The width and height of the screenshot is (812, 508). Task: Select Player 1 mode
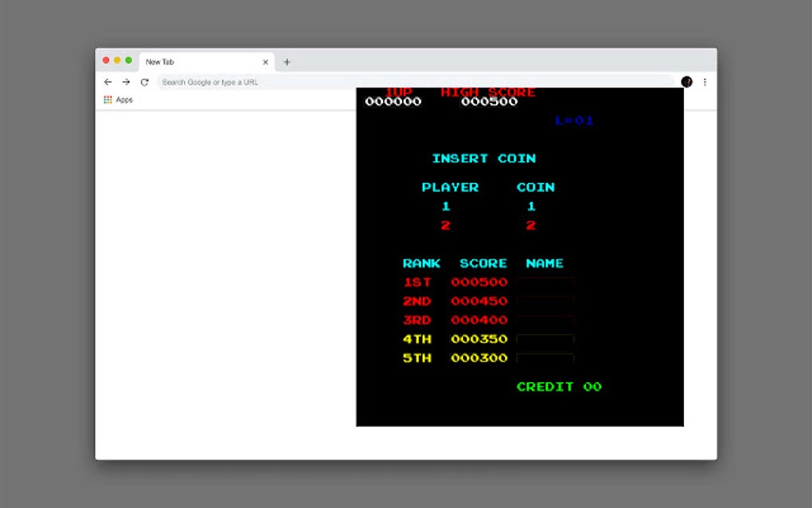[446, 205]
